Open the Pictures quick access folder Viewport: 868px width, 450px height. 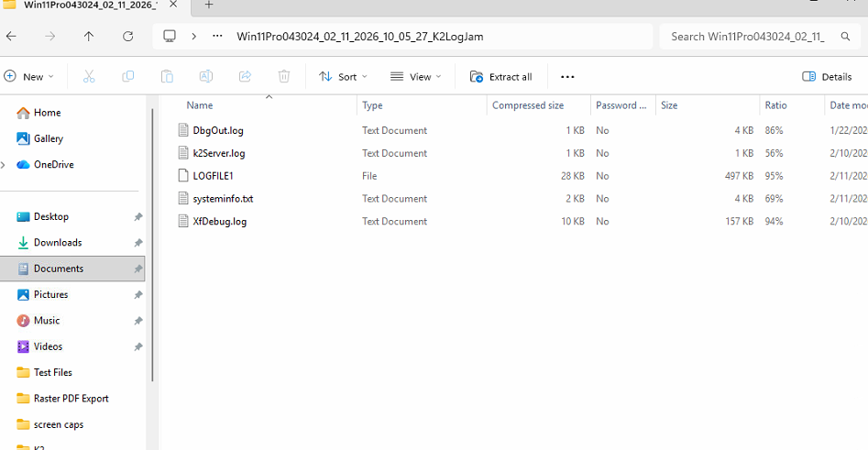(x=43, y=294)
